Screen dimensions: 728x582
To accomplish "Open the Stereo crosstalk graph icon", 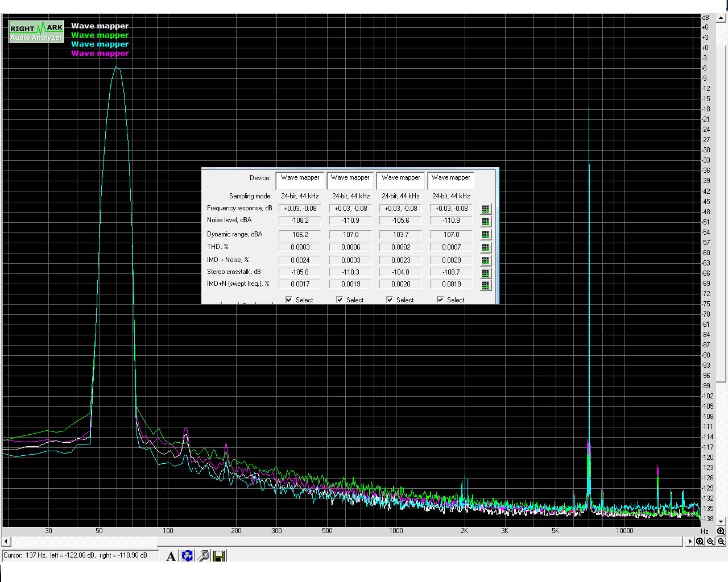I will [x=486, y=273].
